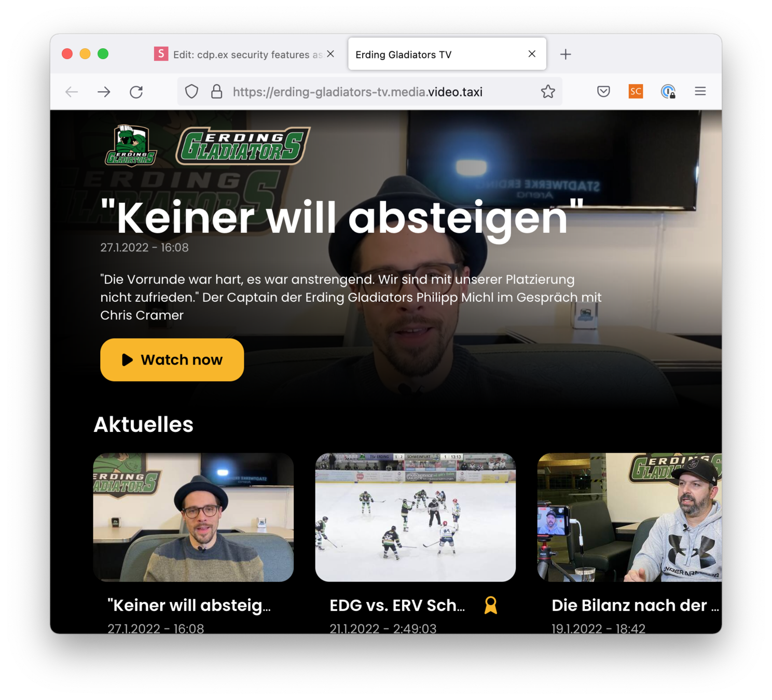Open the password manager extension icon
The width and height of the screenshot is (772, 700).
point(668,92)
